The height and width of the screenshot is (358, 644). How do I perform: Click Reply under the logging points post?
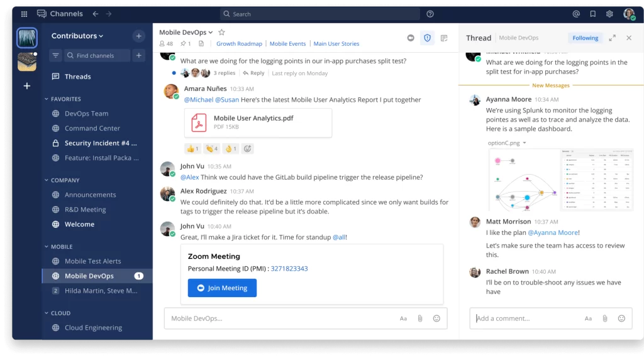point(254,73)
